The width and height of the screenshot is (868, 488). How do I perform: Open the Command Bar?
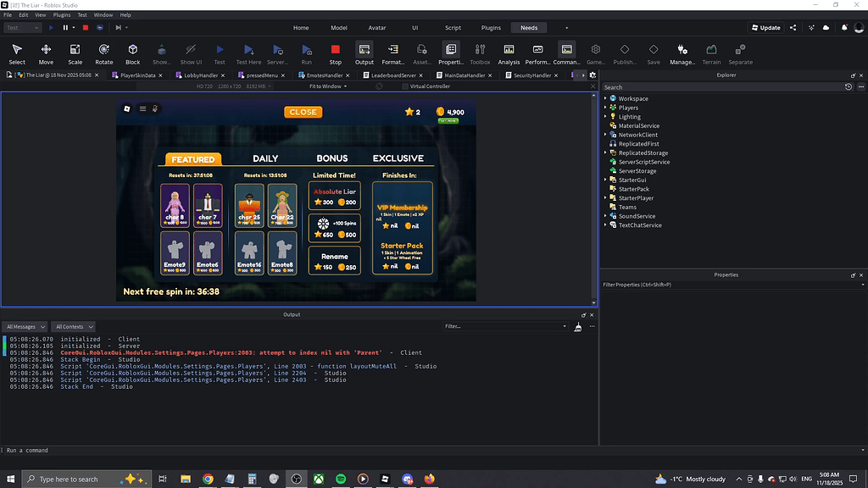pos(567,53)
